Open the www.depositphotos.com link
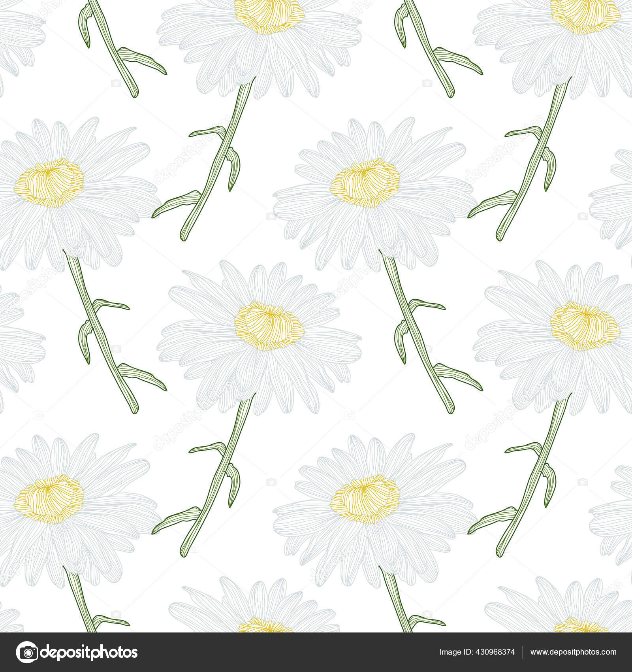632x672 pixels. click(x=573, y=653)
